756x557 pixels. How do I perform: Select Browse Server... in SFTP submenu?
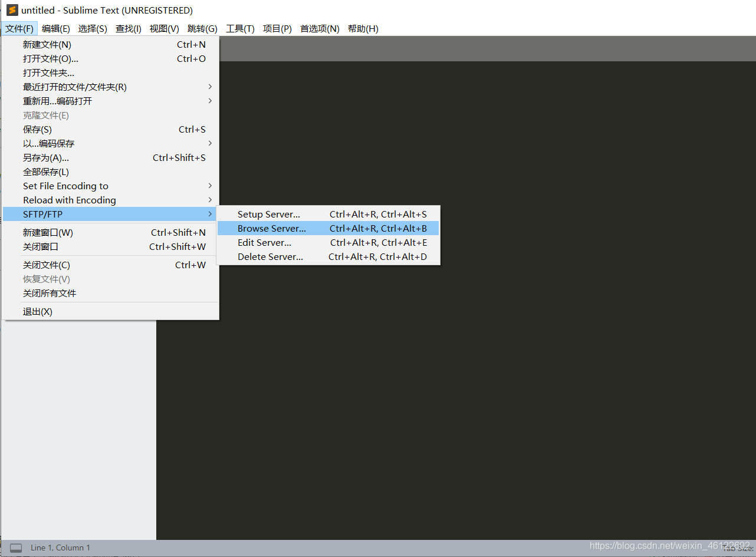click(x=328, y=228)
